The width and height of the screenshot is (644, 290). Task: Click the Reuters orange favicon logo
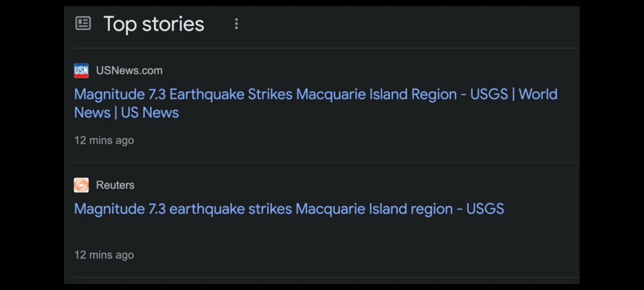[81, 185]
